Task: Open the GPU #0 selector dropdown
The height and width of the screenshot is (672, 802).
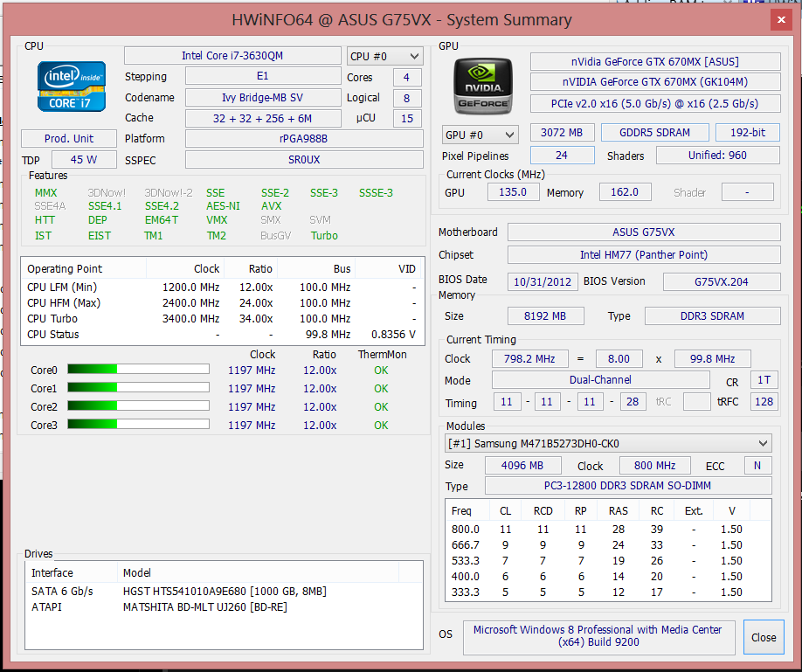Action: click(480, 135)
